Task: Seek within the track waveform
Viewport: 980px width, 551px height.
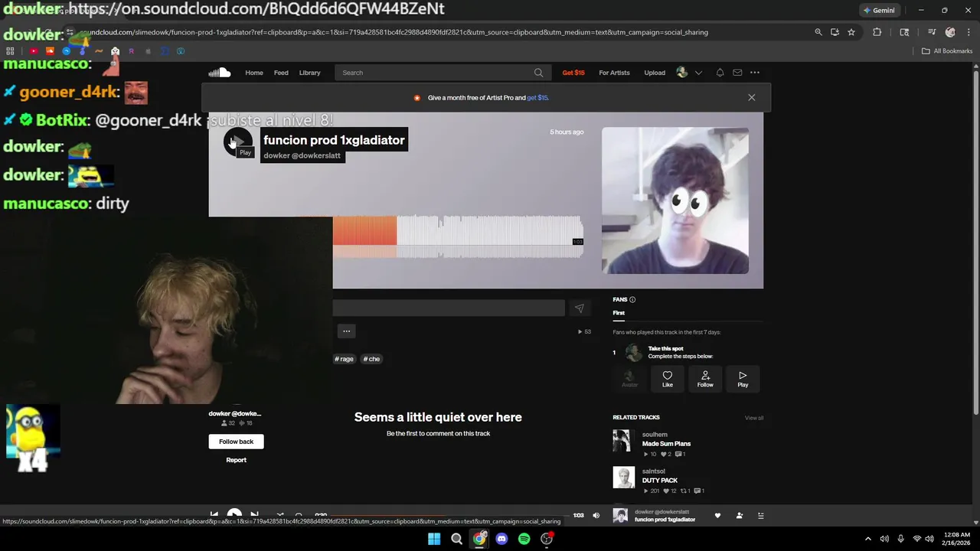Action: 458,237
